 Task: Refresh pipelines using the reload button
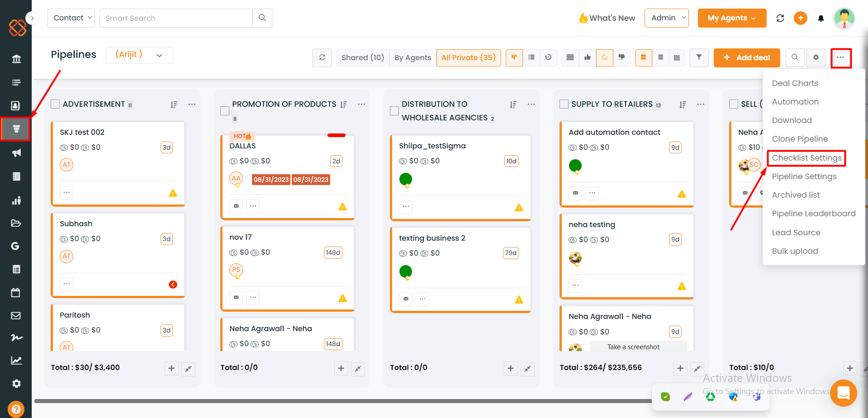[x=322, y=57]
